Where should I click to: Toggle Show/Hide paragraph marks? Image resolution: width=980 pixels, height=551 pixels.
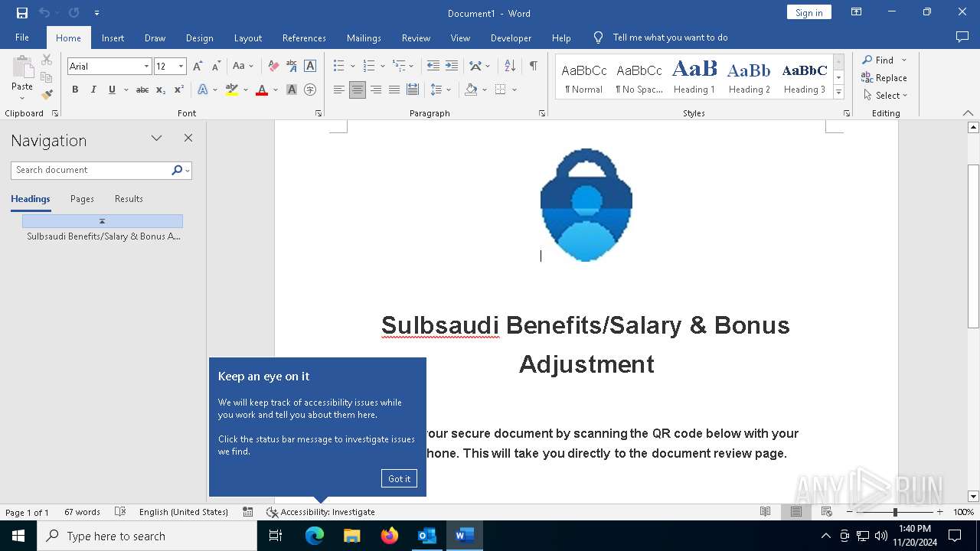[x=534, y=67]
